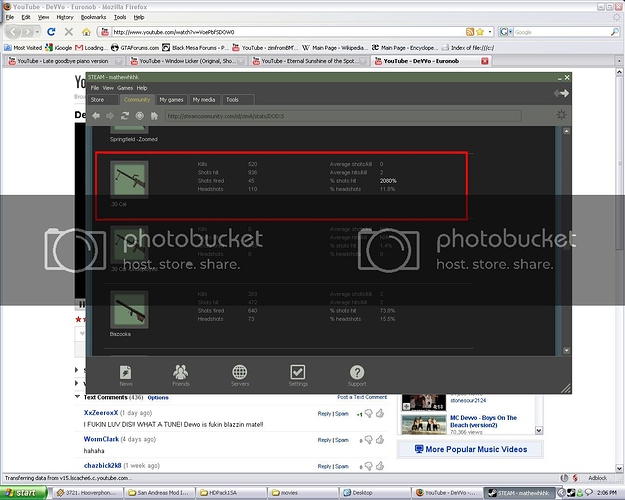Switch to the Steam Tools tab

coord(238,100)
